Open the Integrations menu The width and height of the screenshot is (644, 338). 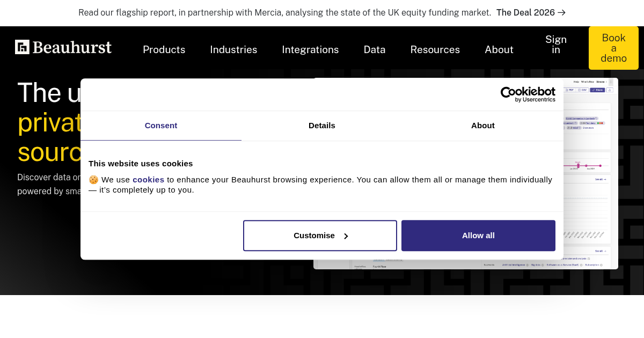310,49
